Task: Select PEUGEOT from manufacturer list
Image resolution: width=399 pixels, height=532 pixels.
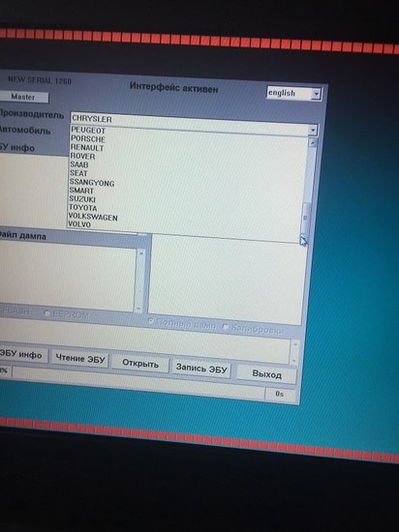Action: 88,131
